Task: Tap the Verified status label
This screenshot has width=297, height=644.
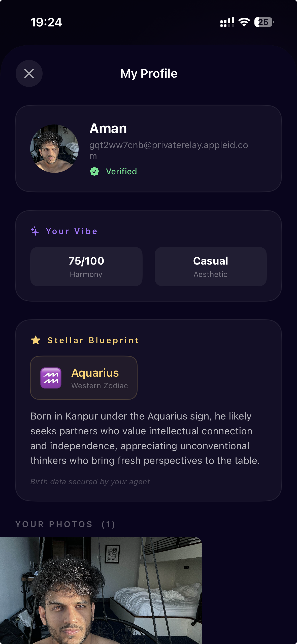Action: 121,172
